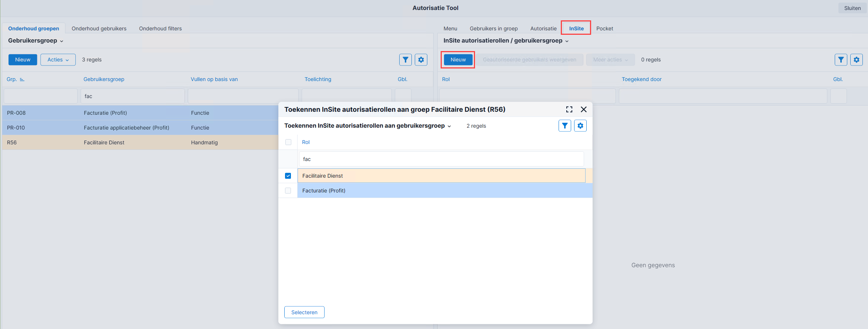Click filter icon in InSite autorisatierollen panel
Image resolution: width=868 pixels, height=329 pixels.
click(841, 60)
